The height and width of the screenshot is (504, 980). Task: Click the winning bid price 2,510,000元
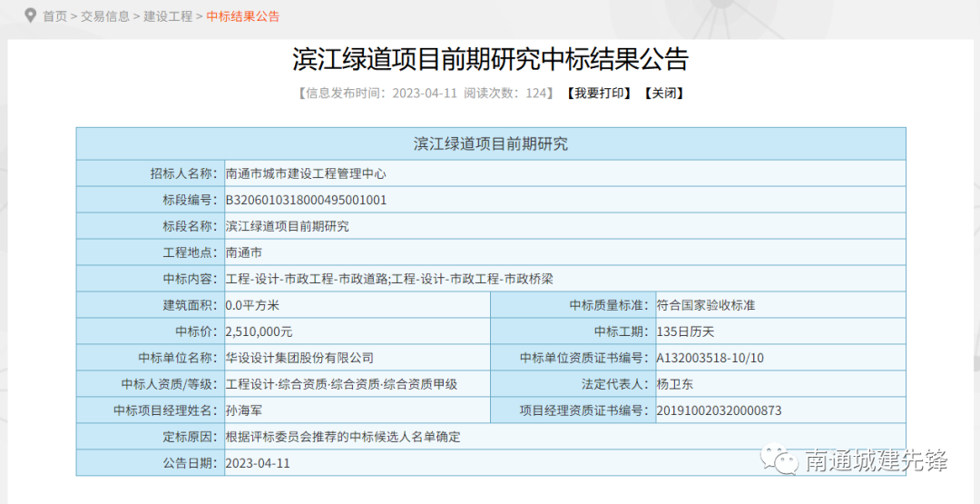tap(259, 331)
